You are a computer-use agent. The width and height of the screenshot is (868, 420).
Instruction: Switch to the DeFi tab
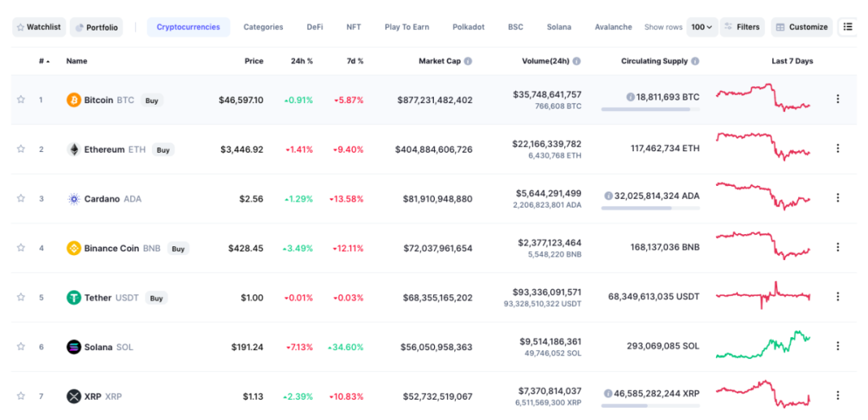pos(315,27)
